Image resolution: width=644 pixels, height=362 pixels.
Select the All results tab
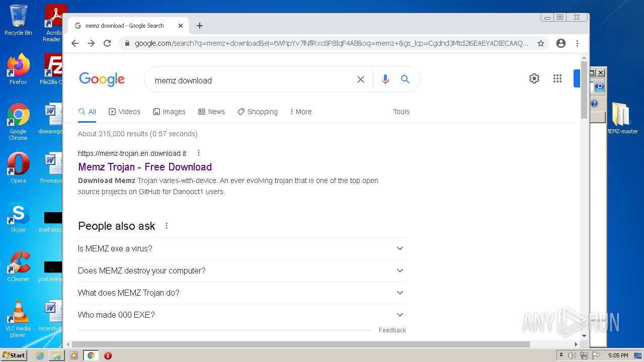click(x=87, y=112)
